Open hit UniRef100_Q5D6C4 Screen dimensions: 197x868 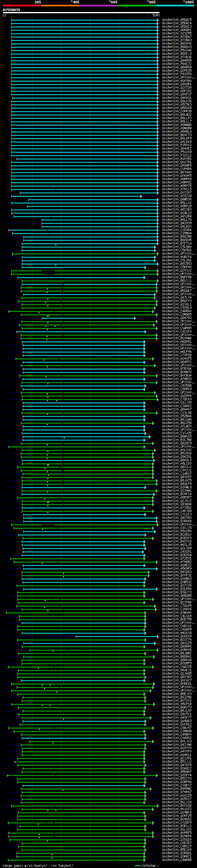point(177,23)
